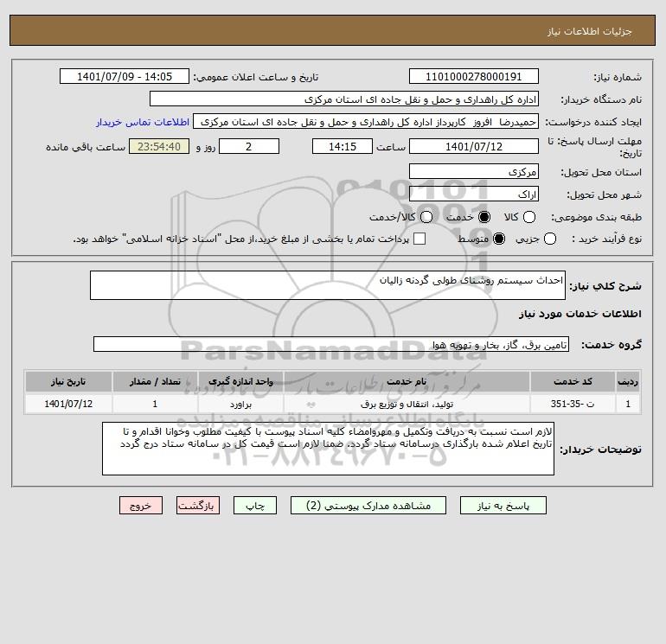
Task: Click the شماره نیاز label
Action: (x=618, y=77)
